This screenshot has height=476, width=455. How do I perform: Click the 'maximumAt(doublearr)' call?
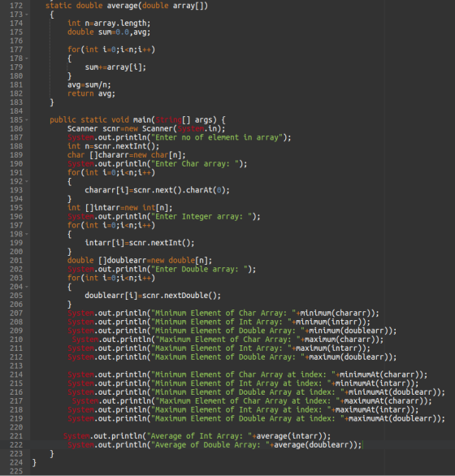pyautogui.click(x=392, y=419)
